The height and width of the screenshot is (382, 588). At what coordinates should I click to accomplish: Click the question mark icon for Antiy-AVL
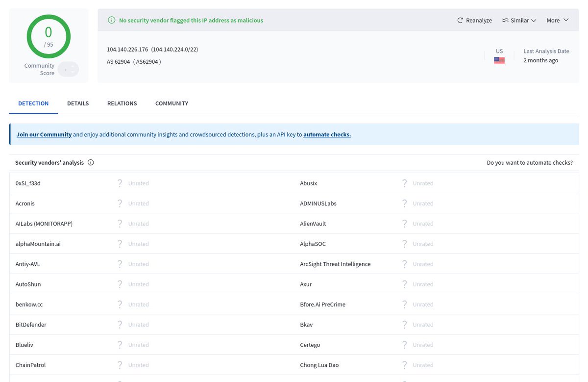[x=120, y=264]
